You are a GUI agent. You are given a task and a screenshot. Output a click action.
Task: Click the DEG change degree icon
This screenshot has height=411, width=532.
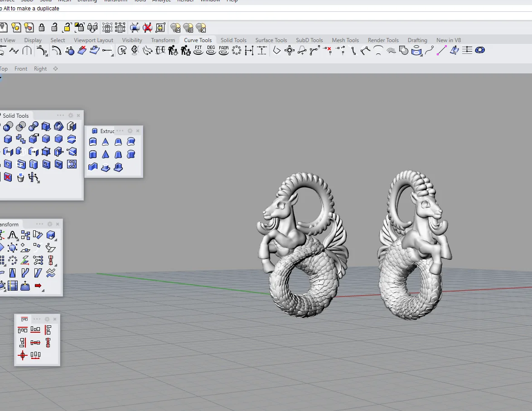coord(211,50)
